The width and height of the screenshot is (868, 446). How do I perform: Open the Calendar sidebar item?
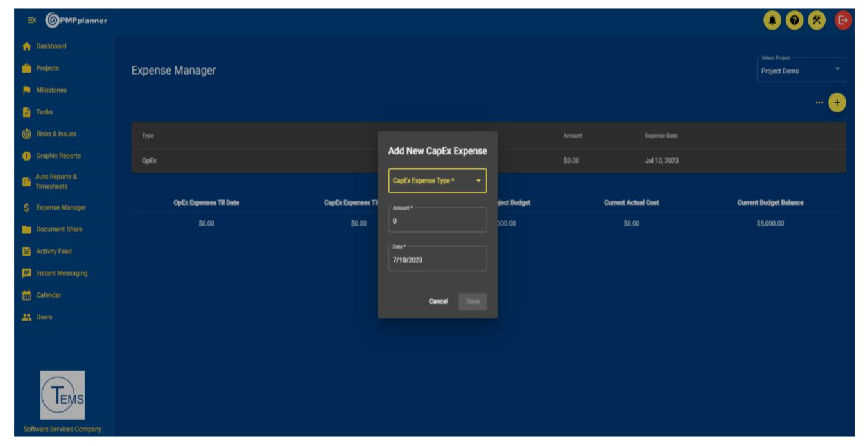(48, 295)
